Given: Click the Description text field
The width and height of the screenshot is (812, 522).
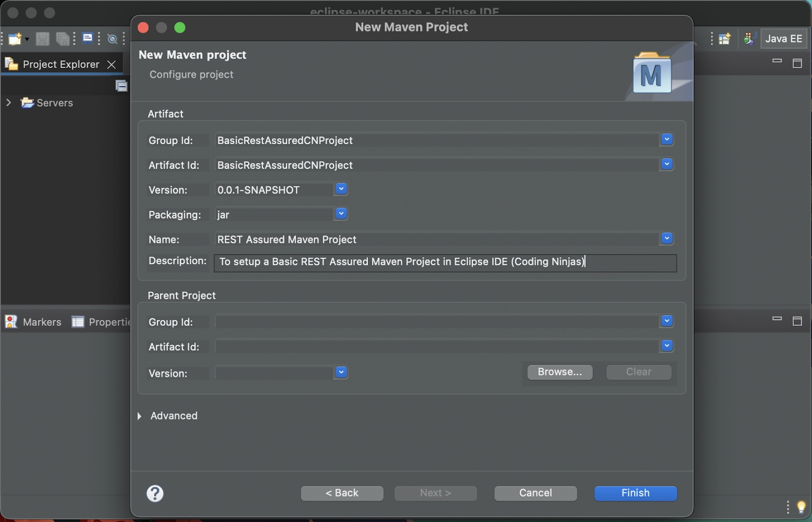Looking at the screenshot, I should [x=445, y=263].
